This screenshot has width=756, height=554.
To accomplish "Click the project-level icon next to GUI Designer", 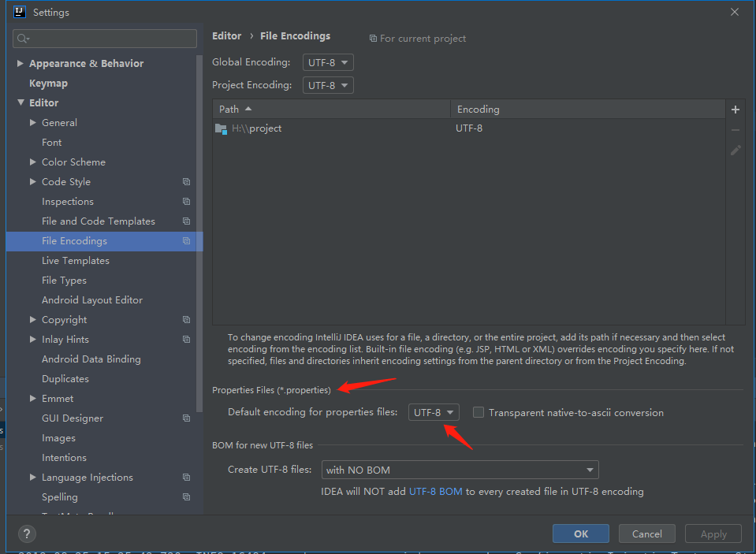I will (x=187, y=418).
